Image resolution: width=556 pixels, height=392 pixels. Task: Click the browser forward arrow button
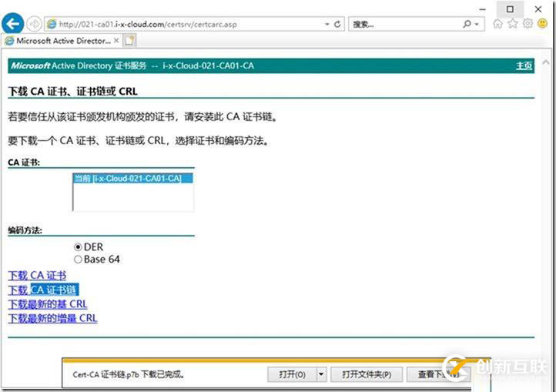pyautogui.click(x=34, y=24)
